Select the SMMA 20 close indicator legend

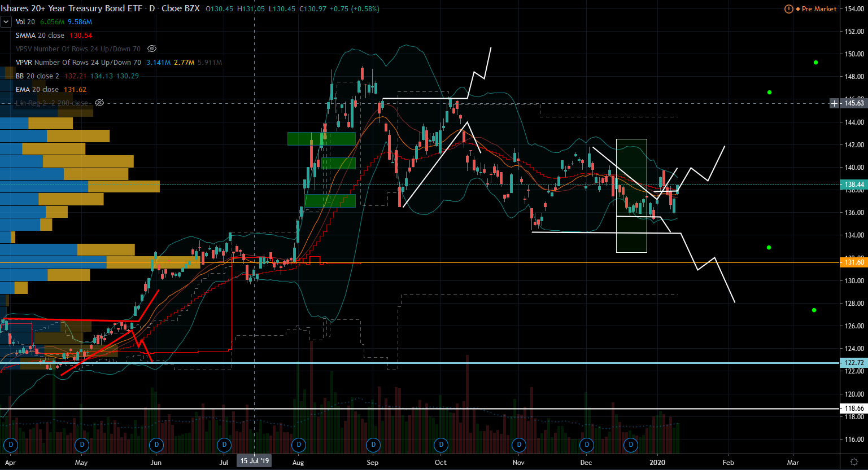pos(40,36)
